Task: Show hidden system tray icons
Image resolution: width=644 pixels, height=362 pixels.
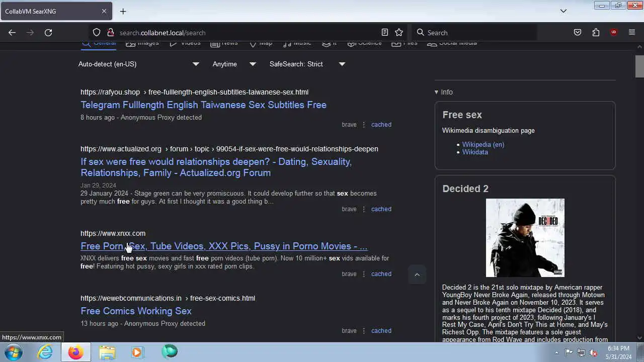Action: [x=556, y=352]
